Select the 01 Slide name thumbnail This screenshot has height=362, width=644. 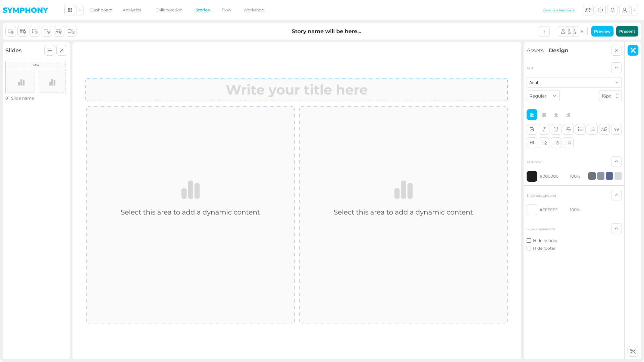click(36, 77)
